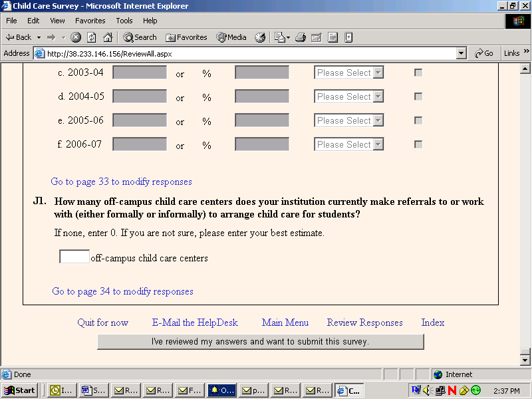Click the last toolbar icon after Discuss

click(x=348, y=37)
